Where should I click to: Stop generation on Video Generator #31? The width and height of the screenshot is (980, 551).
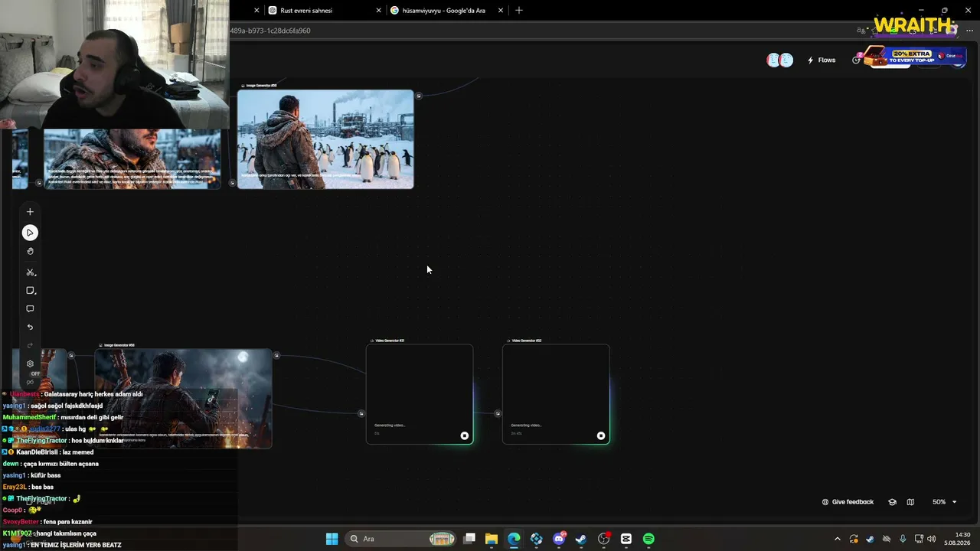click(x=464, y=435)
